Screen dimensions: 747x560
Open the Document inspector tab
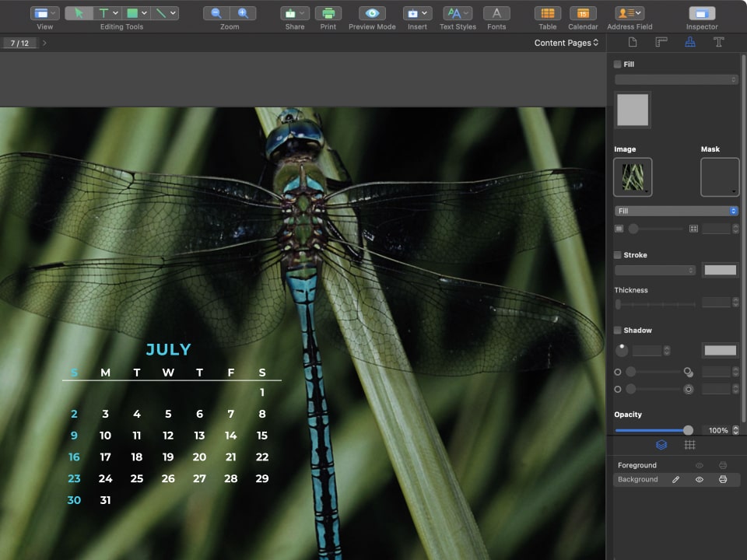coord(633,42)
